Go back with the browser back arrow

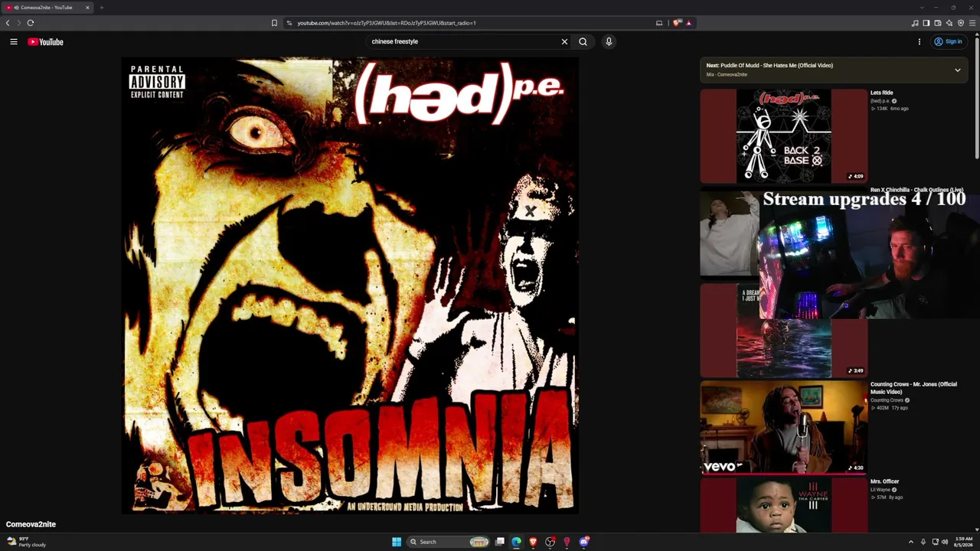coord(8,23)
